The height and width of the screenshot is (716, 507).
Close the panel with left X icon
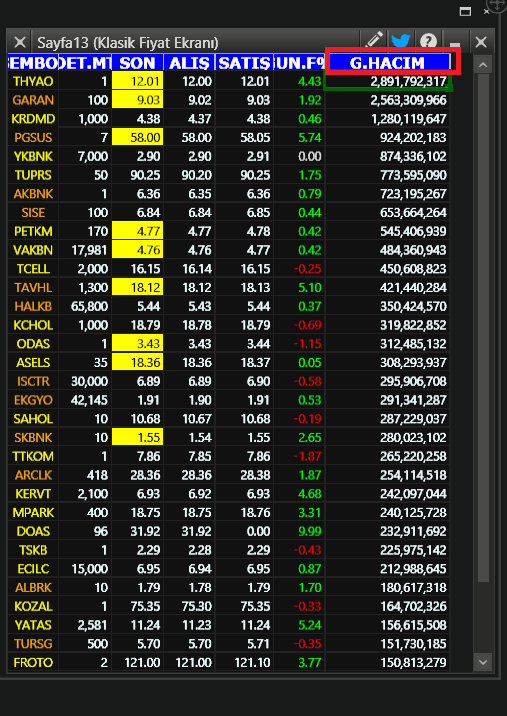20,42
